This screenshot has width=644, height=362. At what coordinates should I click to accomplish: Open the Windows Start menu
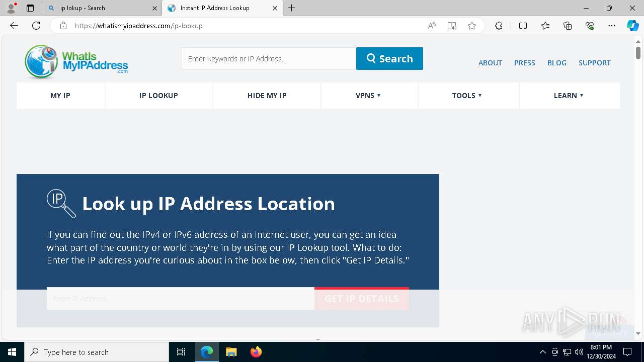pyautogui.click(x=12, y=352)
